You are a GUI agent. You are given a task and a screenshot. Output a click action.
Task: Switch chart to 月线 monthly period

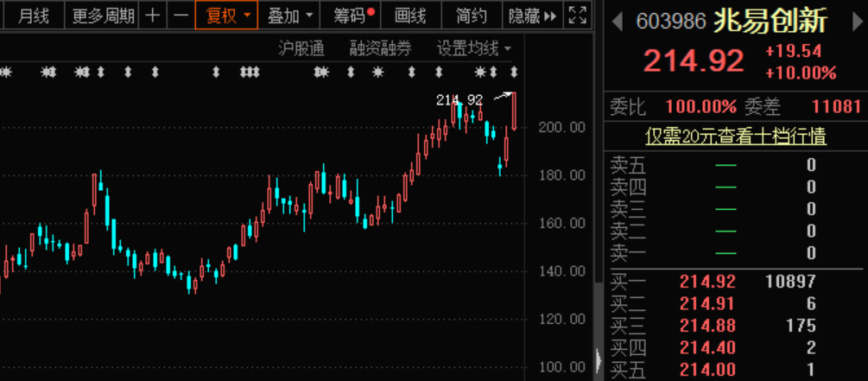pos(33,15)
